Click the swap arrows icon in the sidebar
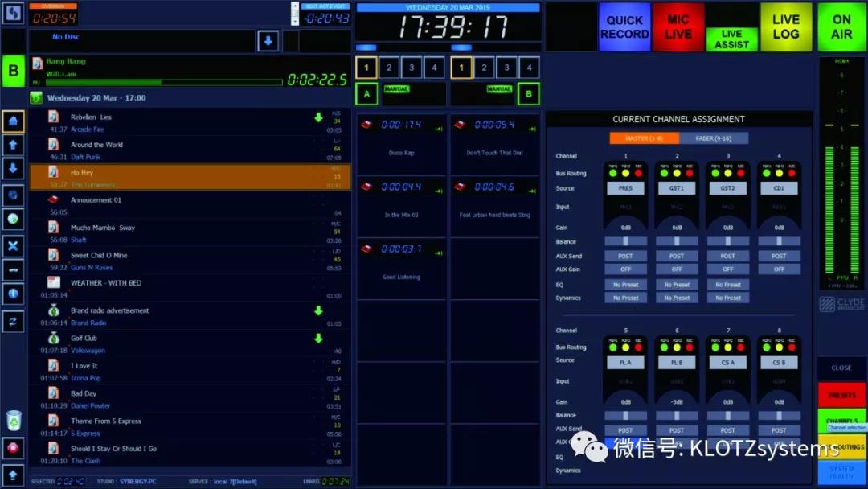Screen dimensions: 868x489 [x=14, y=321]
